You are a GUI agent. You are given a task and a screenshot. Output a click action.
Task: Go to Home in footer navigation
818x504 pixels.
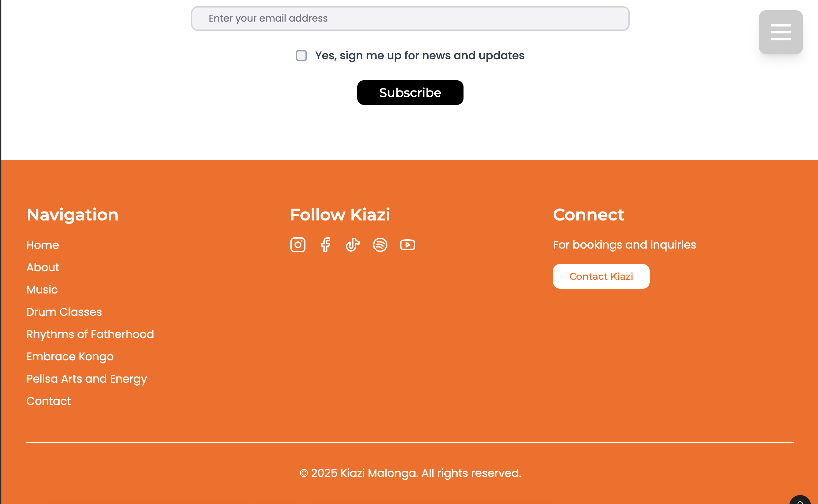(43, 245)
